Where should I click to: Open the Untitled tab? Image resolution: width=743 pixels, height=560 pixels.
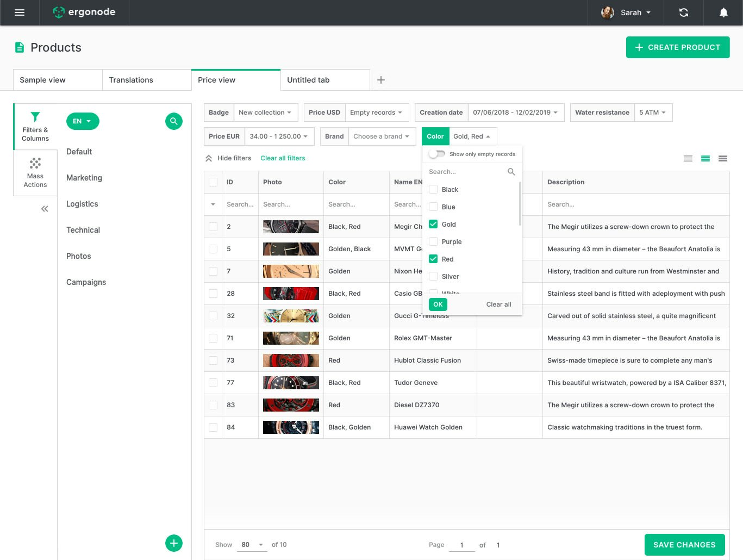point(308,79)
